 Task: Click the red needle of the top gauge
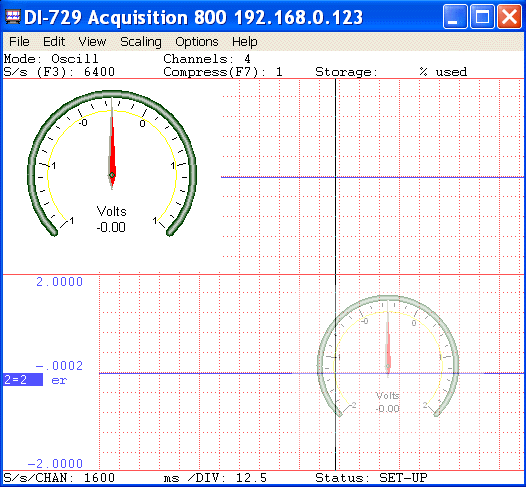point(112,151)
